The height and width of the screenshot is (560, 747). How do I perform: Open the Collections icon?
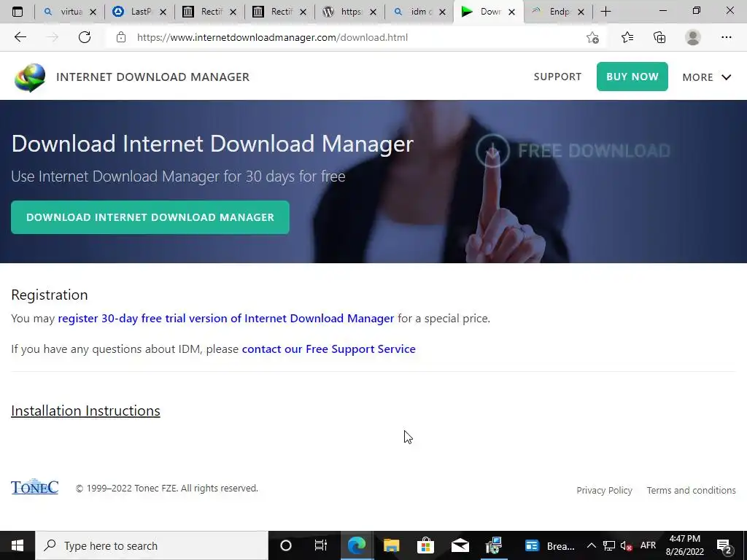[x=659, y=37]
